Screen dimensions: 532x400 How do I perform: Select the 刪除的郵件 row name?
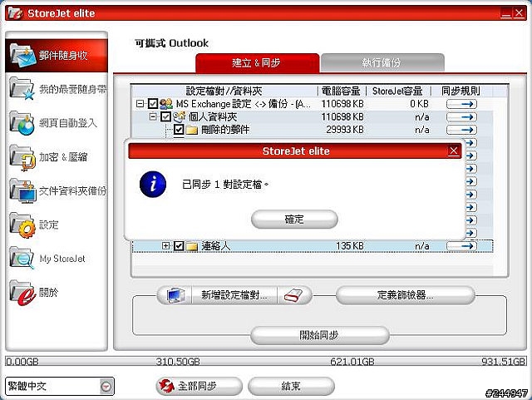coord(225,130)
